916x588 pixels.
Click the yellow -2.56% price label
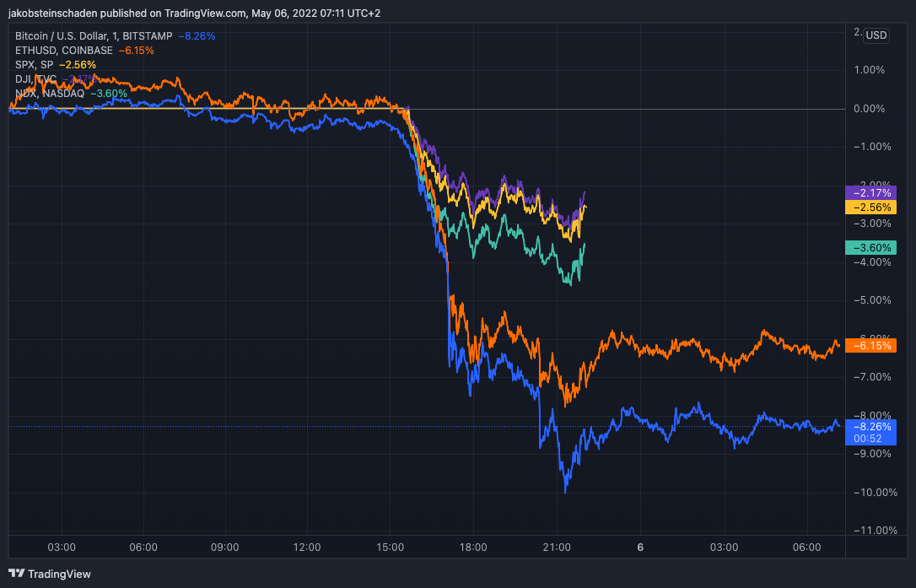click(x=868, y=207)
